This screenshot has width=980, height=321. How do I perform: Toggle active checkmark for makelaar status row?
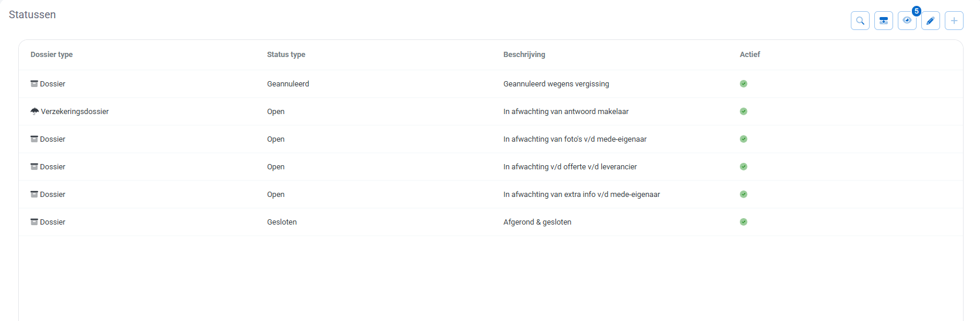pos(743,111)
